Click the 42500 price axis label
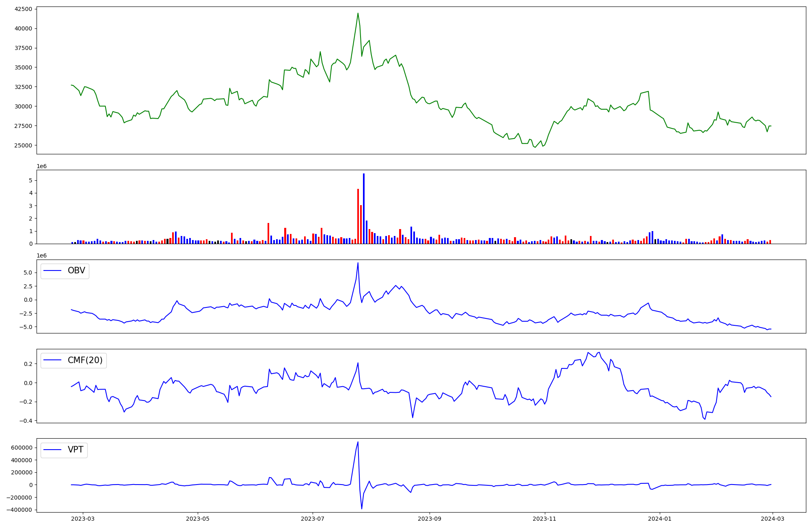 (23, 9)
